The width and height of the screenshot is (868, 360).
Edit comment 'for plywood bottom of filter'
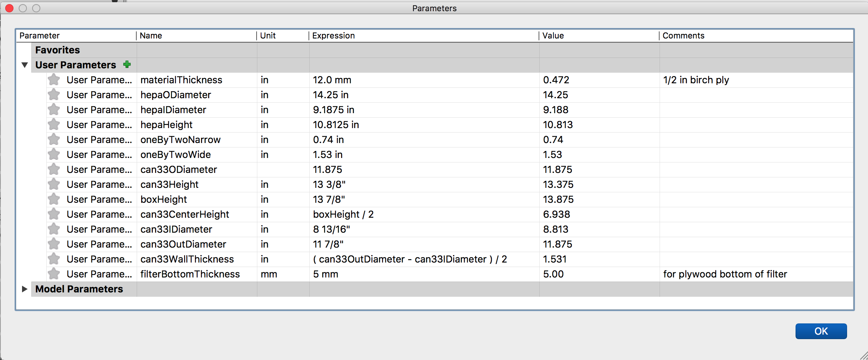click(756, 274)
